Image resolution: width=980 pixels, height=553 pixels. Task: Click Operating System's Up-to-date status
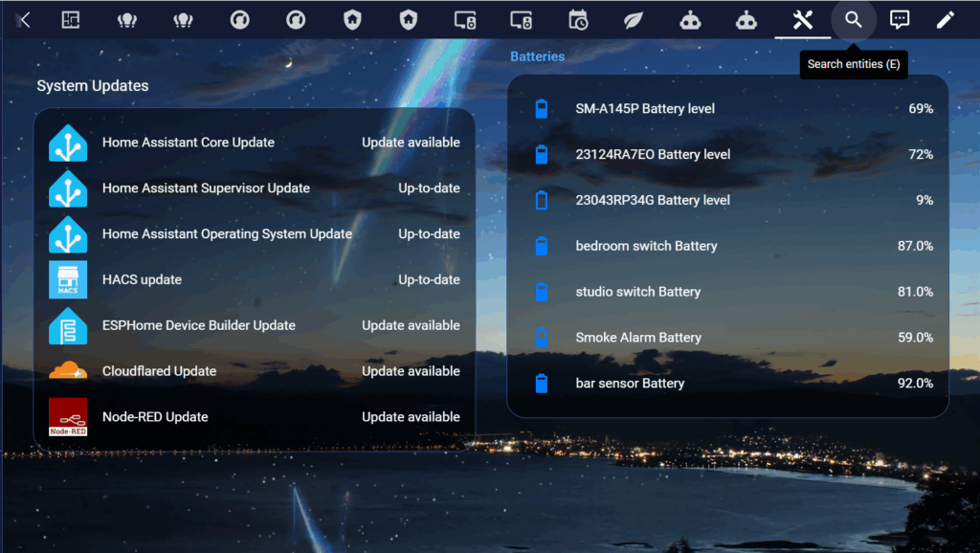[x=429, y=233]
